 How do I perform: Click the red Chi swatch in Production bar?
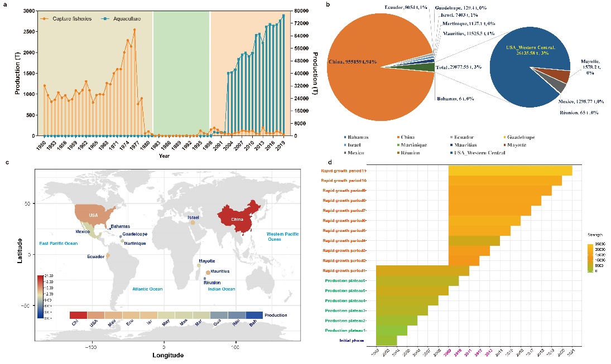pyautogui.click(x=78, y=316)
